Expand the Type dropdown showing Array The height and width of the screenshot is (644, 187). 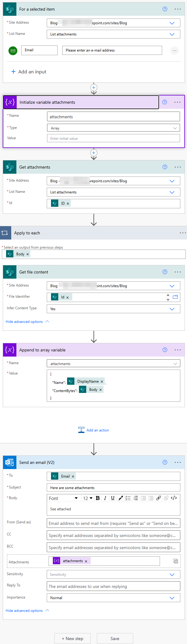[x=175, y=128]
